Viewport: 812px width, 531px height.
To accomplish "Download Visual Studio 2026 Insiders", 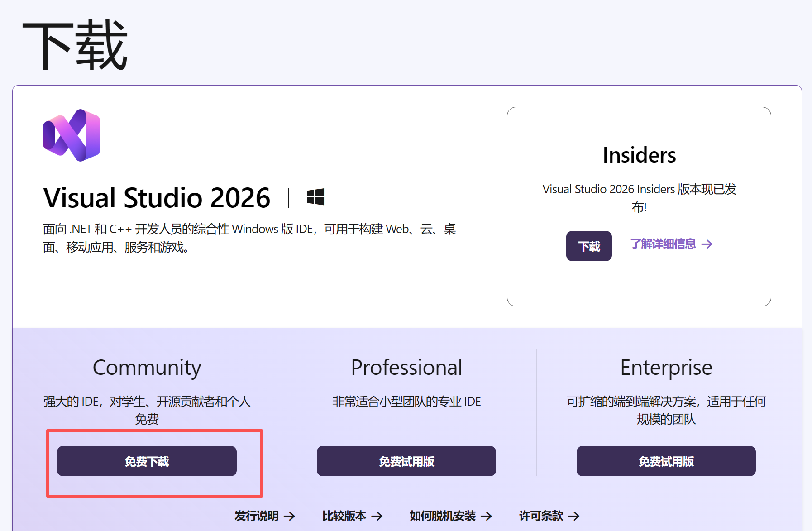I will [x=589, y=246].
